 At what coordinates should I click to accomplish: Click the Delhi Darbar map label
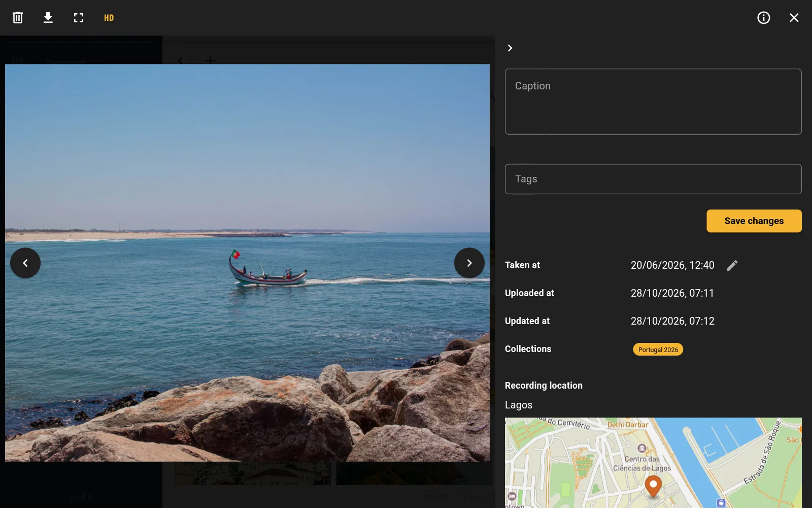point(628,425)
